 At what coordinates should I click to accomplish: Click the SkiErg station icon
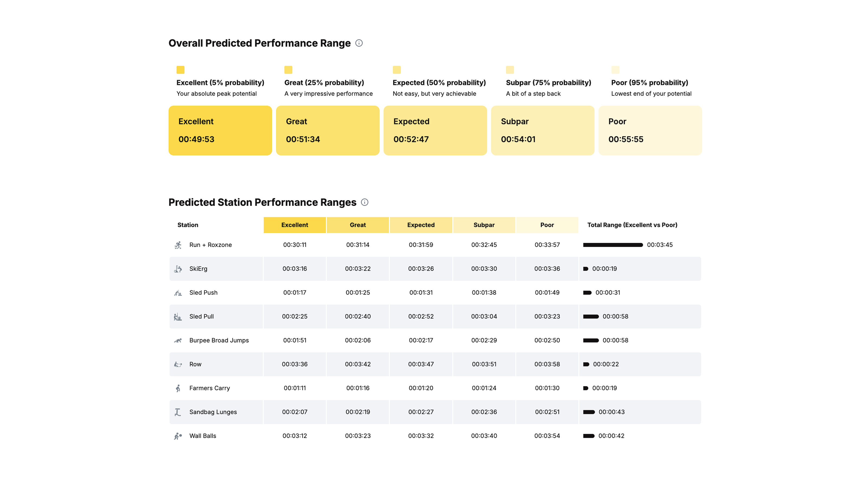click(x=178, y=269)
